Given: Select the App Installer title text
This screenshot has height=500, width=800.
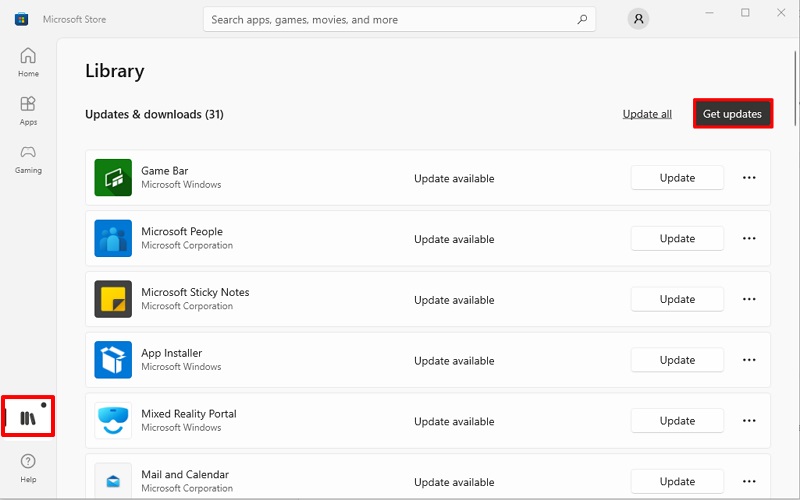Looking at the screenshot, I should click(171, 353).
